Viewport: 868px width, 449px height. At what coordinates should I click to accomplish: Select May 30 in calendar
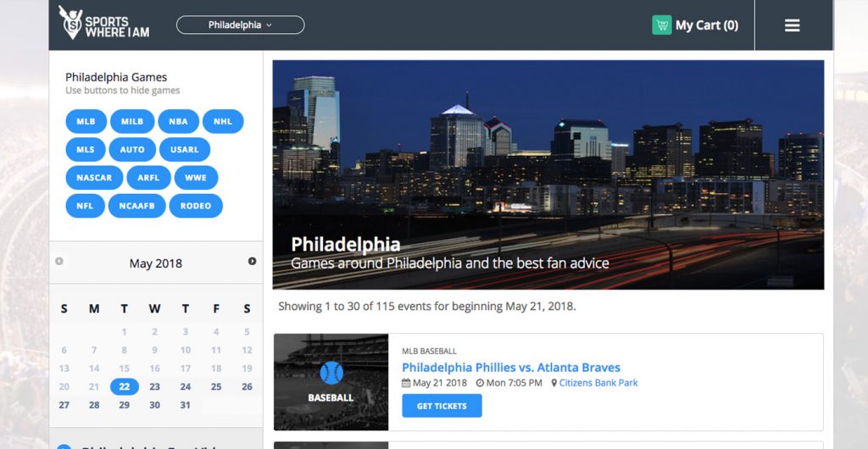coord(155,405)
